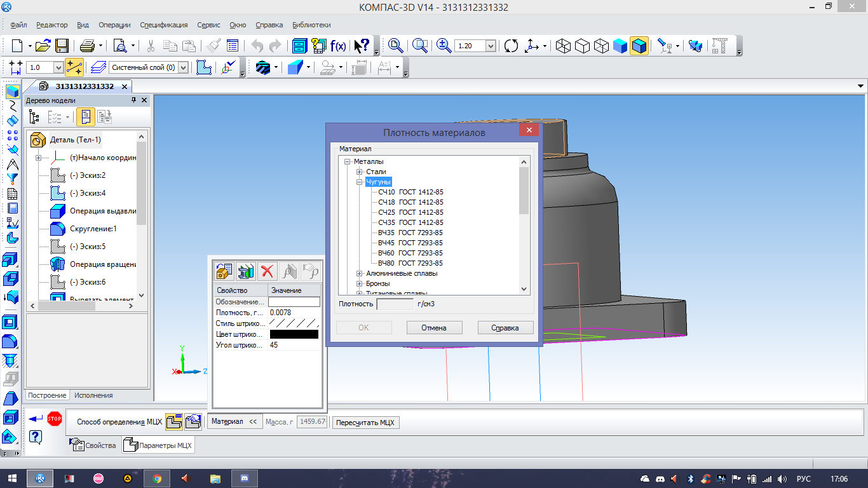868x488 pixels.
Task: Click the rotate view icon
Action: pos(511,46)
